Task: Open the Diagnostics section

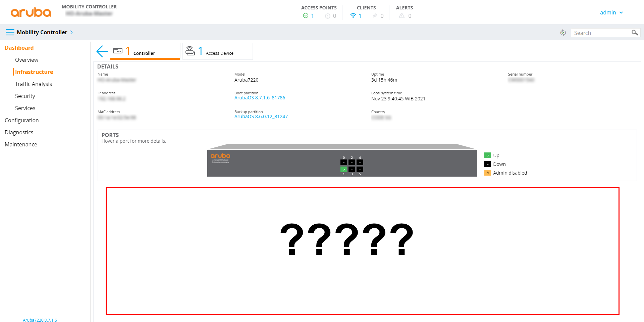Action: pos(19,132)
